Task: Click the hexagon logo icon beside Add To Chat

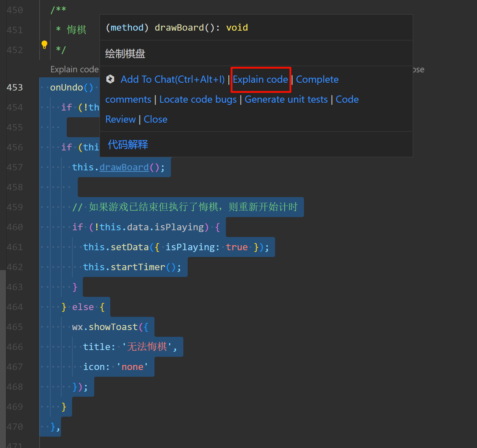Action: tap(110, 79)
